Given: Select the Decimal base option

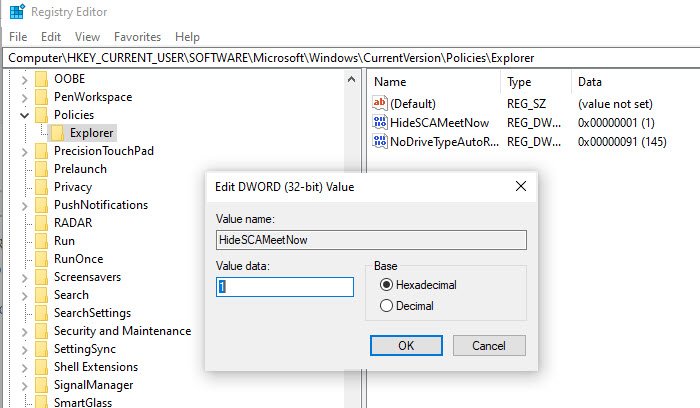Looking at the screenshot, I should (386, 306).
